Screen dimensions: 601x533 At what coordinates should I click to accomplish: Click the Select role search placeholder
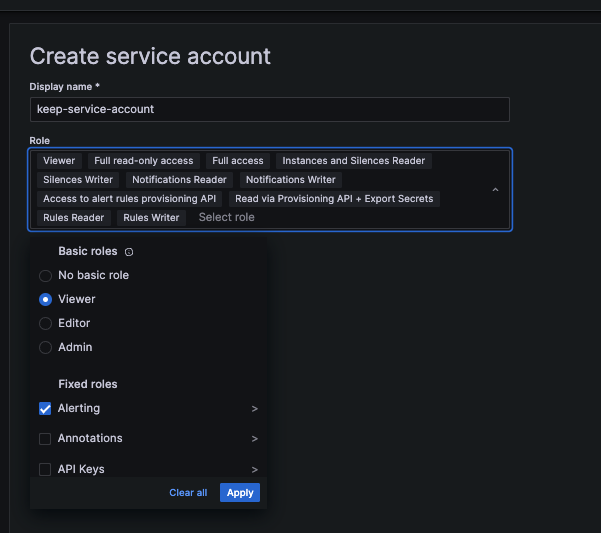[x=227, y=217]
